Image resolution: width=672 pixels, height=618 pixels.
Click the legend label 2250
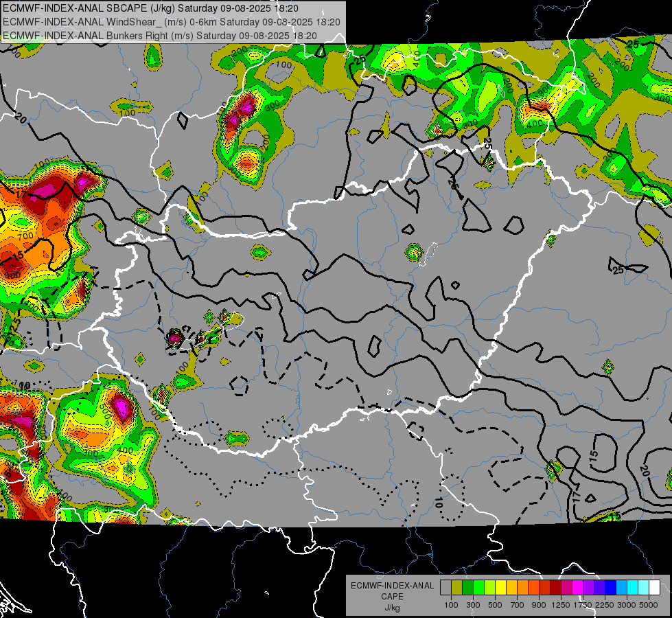point(605,605)
